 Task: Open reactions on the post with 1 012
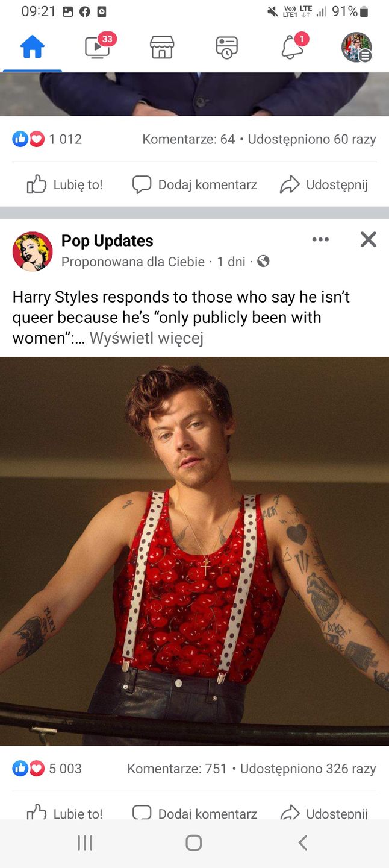(47, 139)
